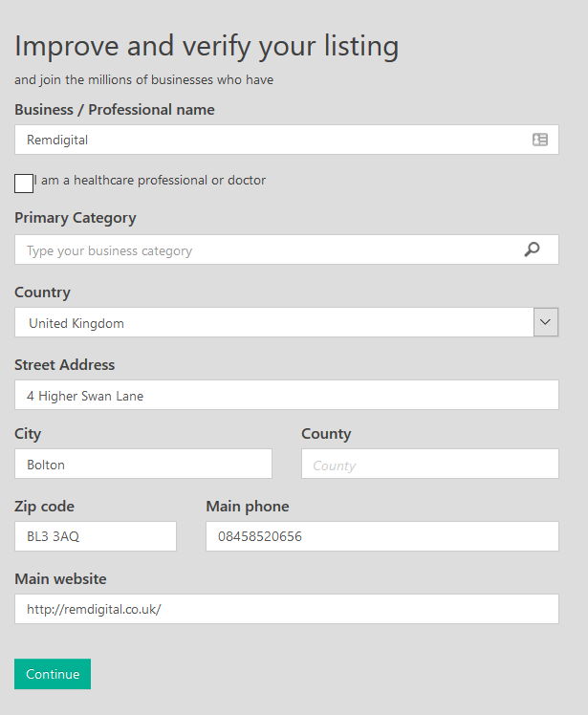This screenshot has height=715, width=588.
Task: Focus the empty County input
Action: 429,464
